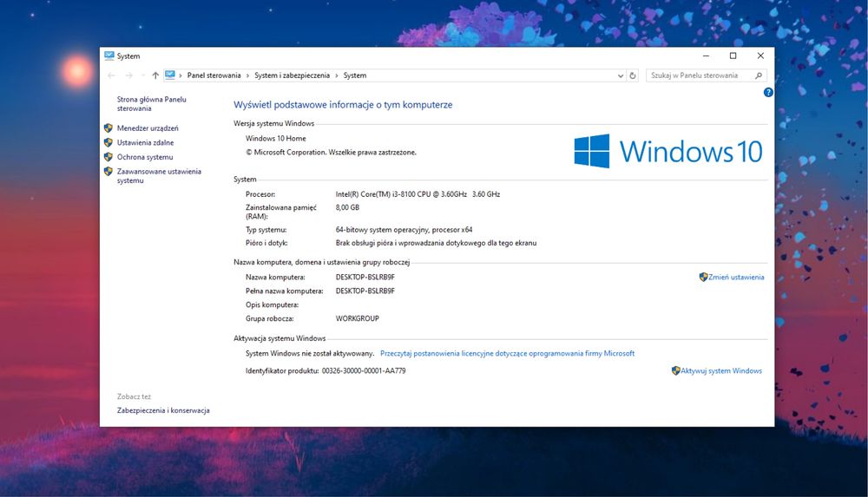Click the computer icon in address bar
The height and width of the screenshot is (497, 868).
point(170,75)
